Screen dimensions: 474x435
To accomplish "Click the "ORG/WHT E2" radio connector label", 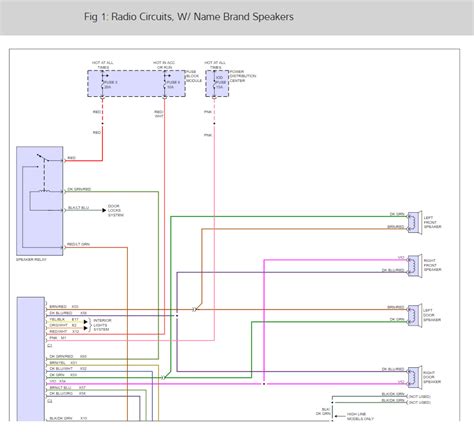I will [x=63, y=325].
